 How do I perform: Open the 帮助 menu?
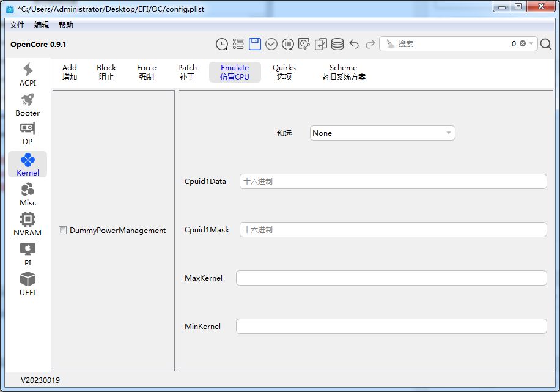tap(65, 25)
